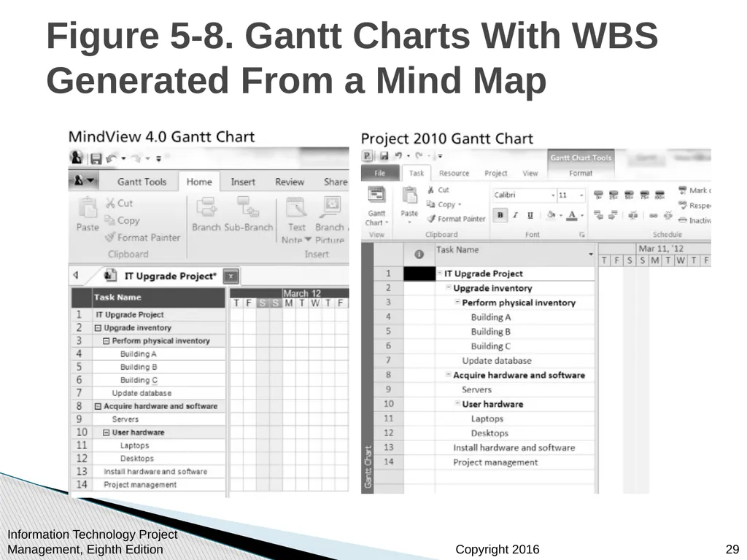Click Copy in MindView clipboard group
This screenshot has width=747, height=560.
123,220
